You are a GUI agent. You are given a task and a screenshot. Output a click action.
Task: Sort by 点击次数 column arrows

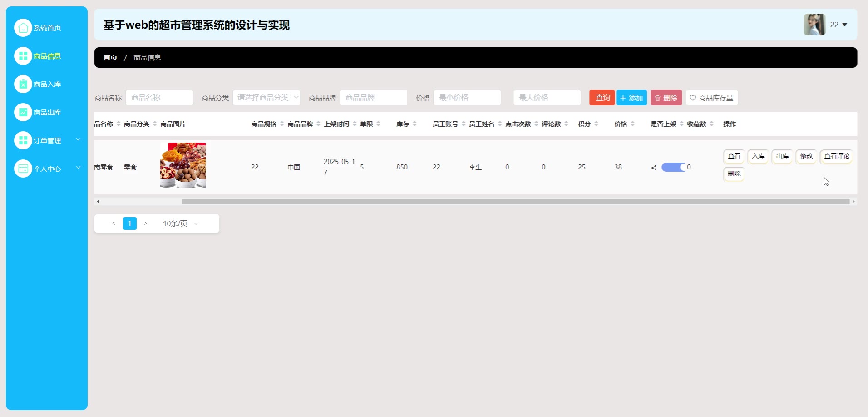536,124
